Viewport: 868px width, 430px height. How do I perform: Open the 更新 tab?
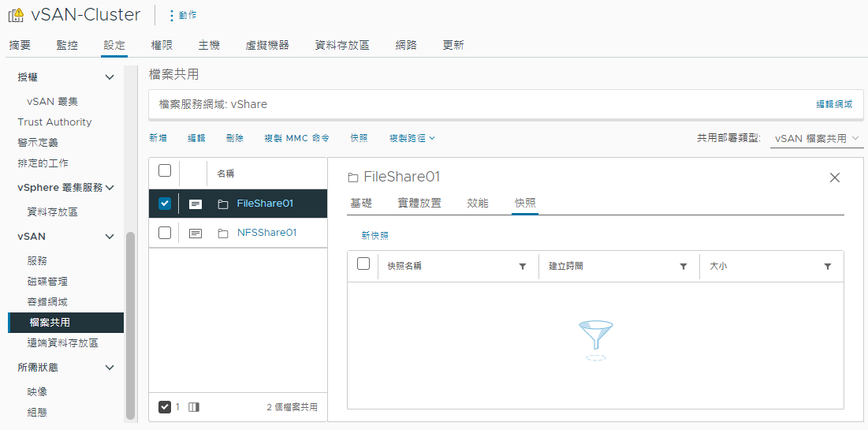tap(453, 46)
